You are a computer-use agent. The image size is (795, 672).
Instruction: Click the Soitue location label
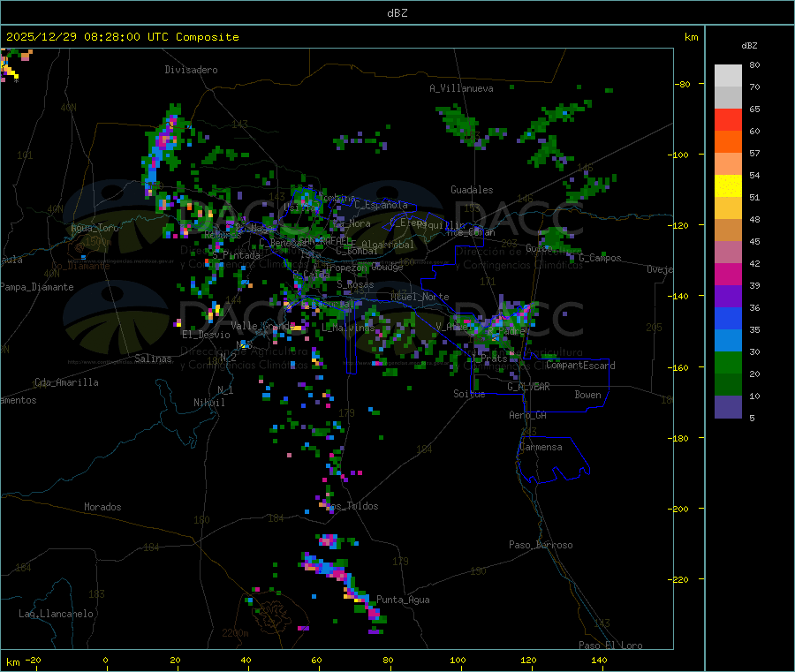pyautogui.click(x=469, y=394)
